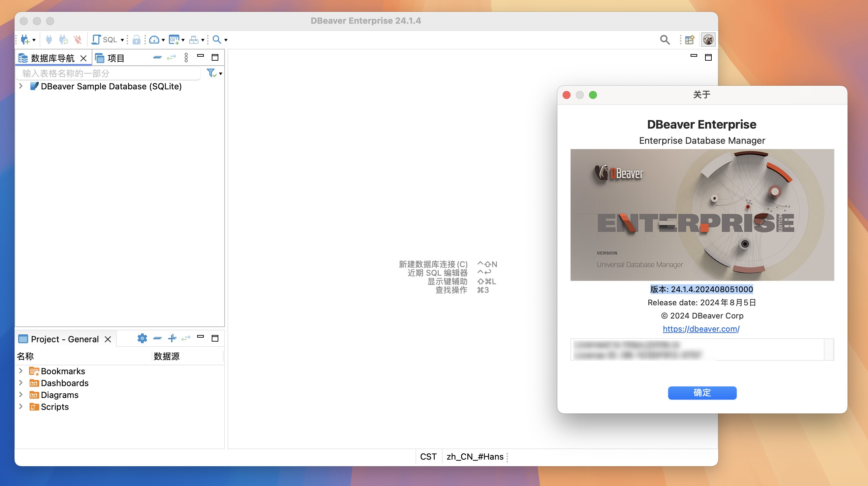Expand the GIT toolbar dropdown arrow
868x486 pixels.
tap(183, 40)
